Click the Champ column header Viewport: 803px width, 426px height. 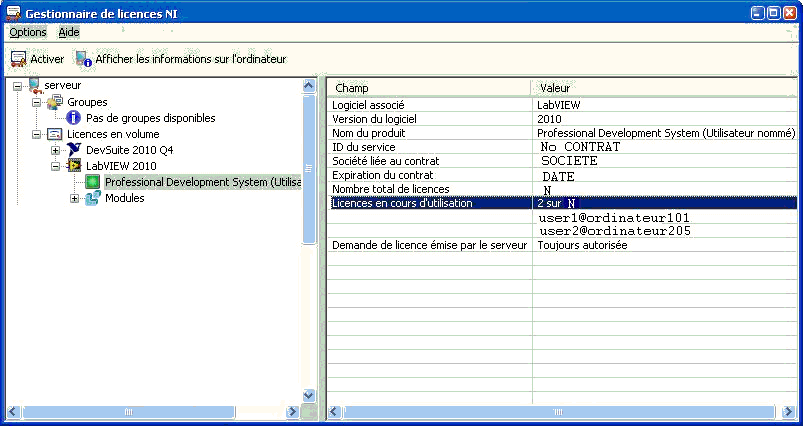[430, 88]
